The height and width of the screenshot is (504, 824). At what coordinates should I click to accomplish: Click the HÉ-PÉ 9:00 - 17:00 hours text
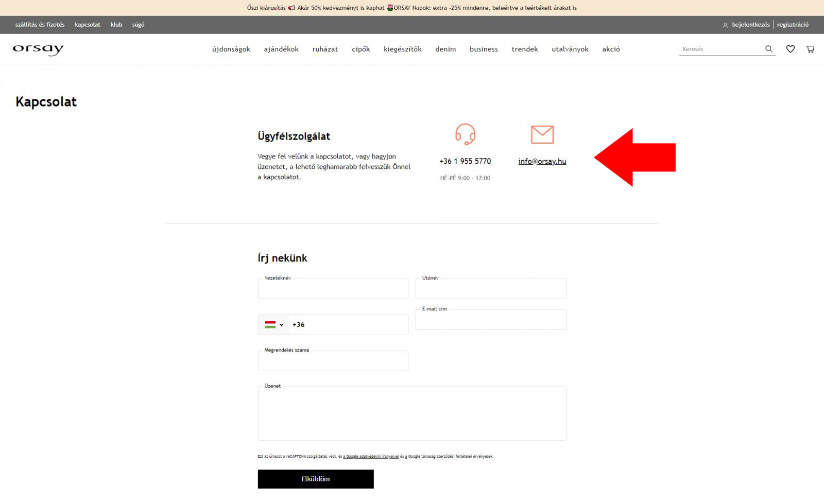465,178
